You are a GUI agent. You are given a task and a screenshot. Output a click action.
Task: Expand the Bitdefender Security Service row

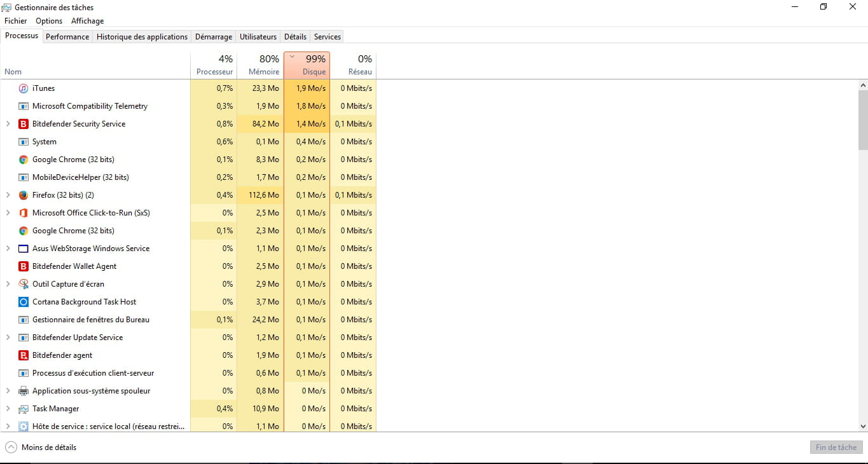tap(8, 124)
